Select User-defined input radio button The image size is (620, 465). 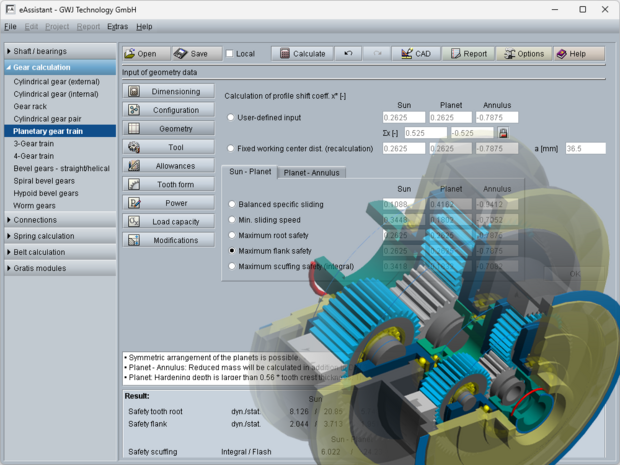click(231, 117)
